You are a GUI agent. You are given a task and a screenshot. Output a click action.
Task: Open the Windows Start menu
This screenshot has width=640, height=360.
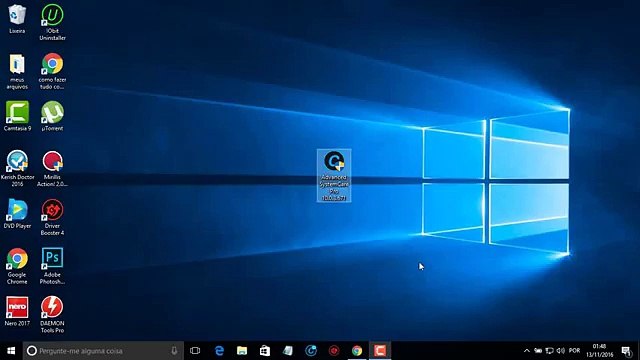[x=11, y=351]
